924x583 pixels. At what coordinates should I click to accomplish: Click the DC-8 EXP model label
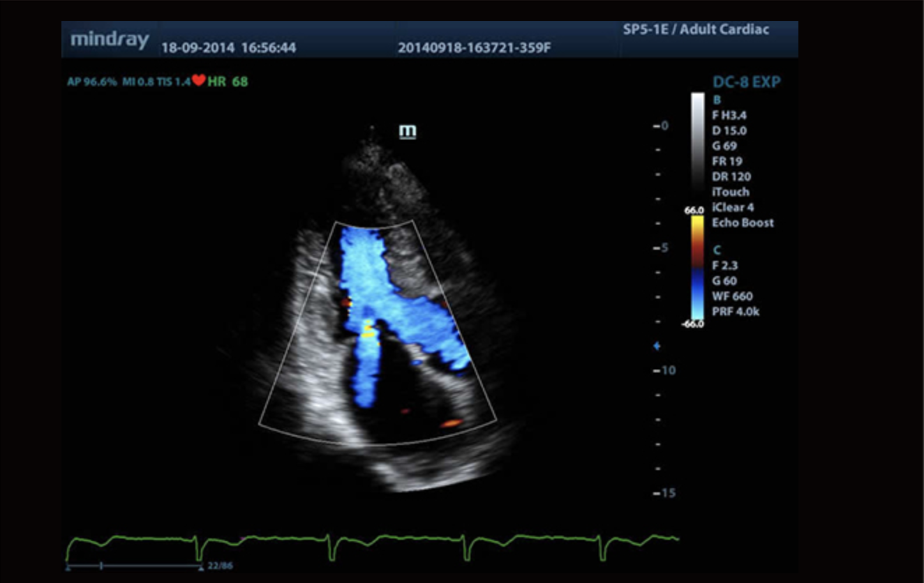pyautogui.click(x=746, y=82)
